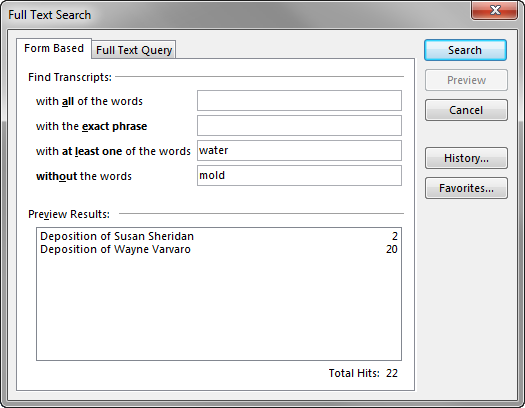Switch to the Form Based tab
This screenshot has width=525, height=408.
click(54, 48)
